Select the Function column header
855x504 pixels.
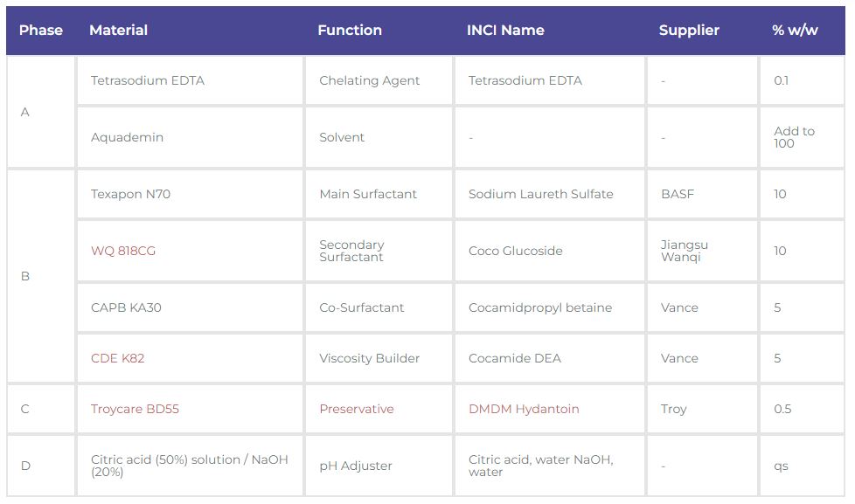pyautogui.click(x=350, y=30)
